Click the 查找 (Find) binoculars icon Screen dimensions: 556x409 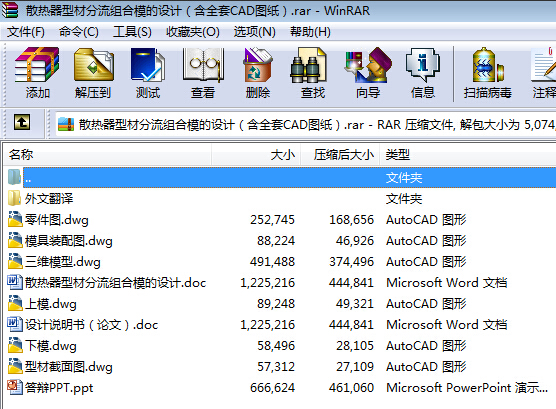pyautogui.click(x=308, y=65)
